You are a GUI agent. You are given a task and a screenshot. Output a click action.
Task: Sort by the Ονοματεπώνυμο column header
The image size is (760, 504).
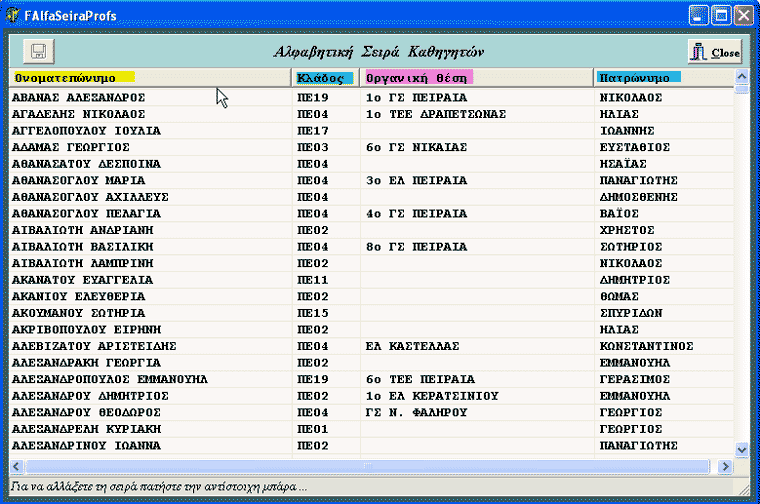click(x=74, y=77)
